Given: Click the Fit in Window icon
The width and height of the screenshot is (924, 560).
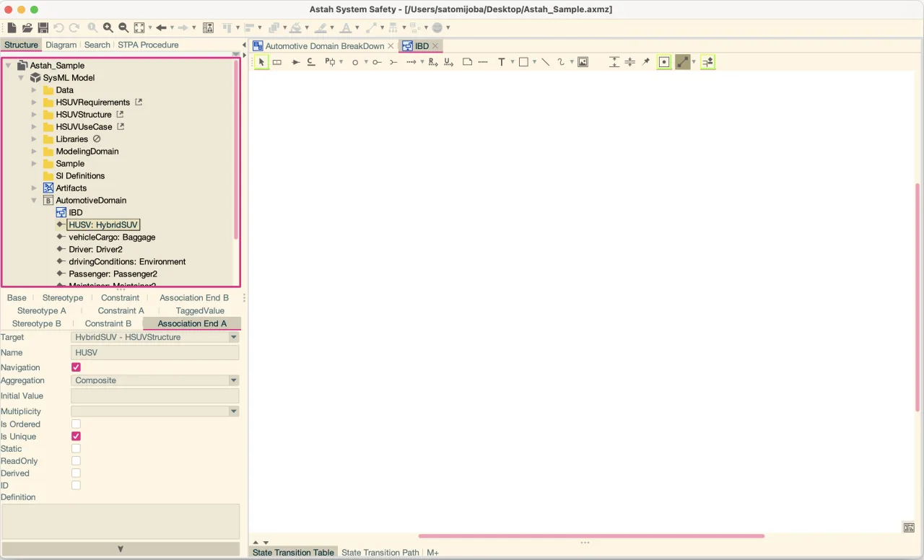Looking at the screenshot, I should [x=139, y=27].
